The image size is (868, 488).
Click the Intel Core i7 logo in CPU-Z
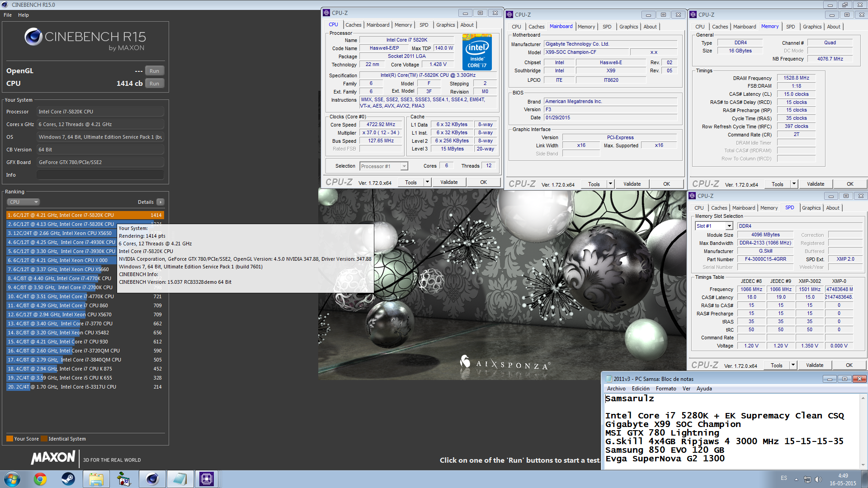(477, 52)
